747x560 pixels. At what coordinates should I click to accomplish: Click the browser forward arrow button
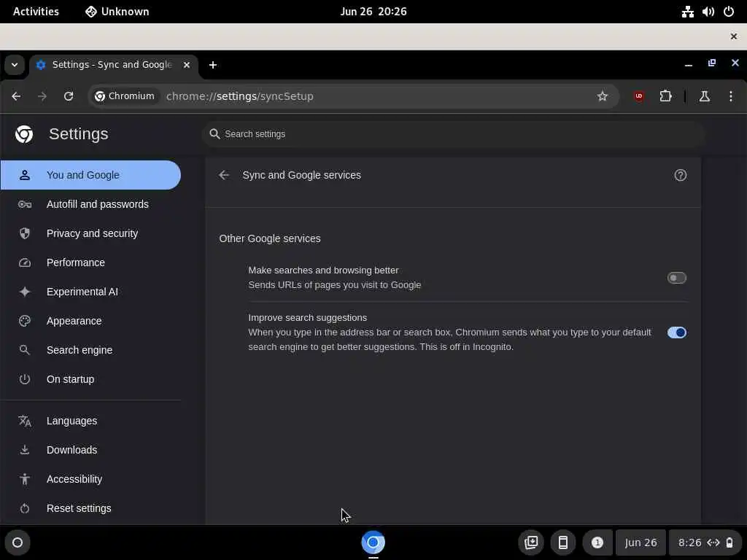tap(42, 96)
